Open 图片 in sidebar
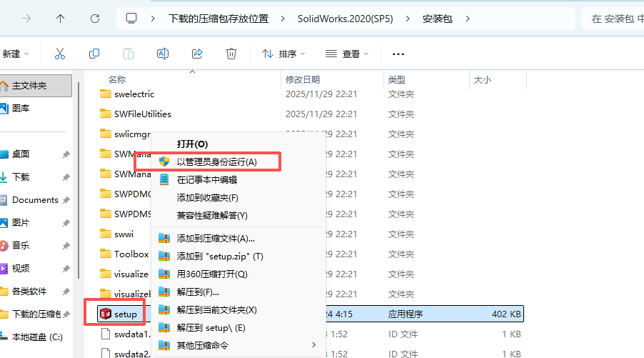The height and width of the screenshot is (358, 644). click(x=21, y=223)
